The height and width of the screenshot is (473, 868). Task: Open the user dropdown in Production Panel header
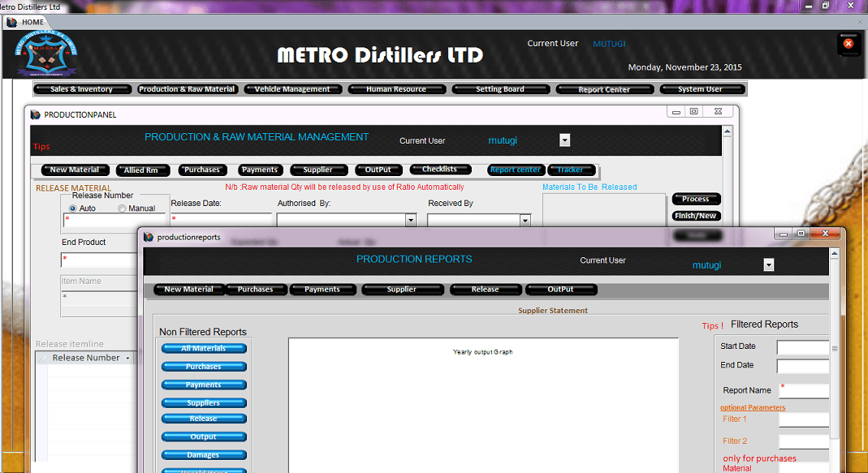(564, 140)
